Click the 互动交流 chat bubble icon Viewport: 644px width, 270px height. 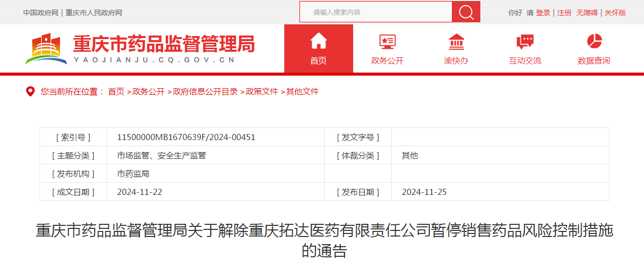pyautogui.click(x=525, y=42)
